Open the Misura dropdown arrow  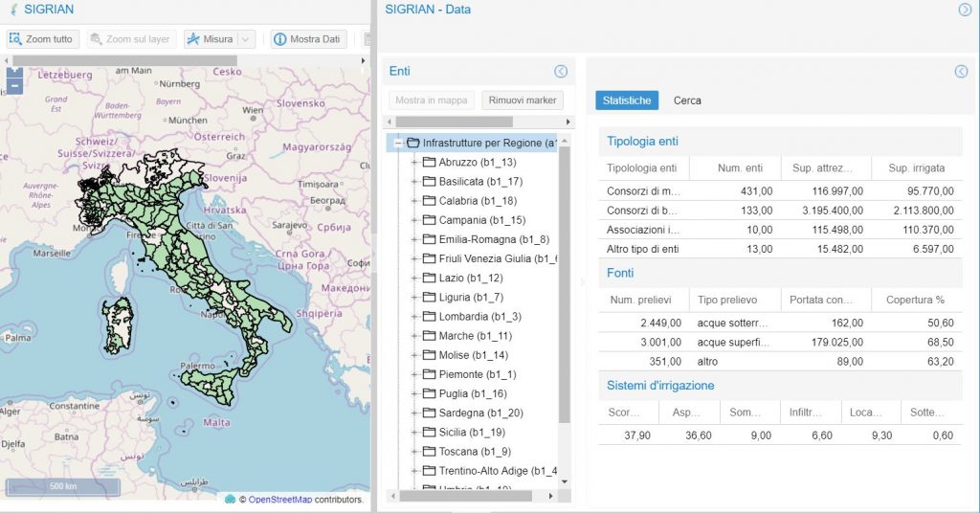click(246, 39)
